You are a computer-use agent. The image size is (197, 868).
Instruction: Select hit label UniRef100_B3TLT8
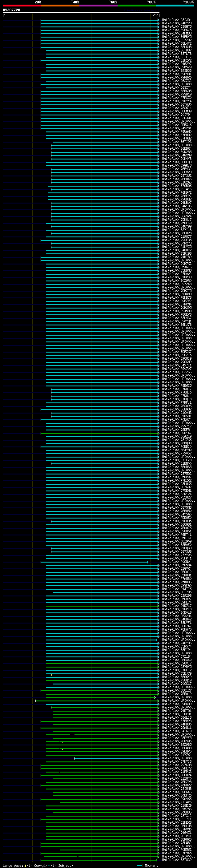pyautogui.click(x=177, y=54)
